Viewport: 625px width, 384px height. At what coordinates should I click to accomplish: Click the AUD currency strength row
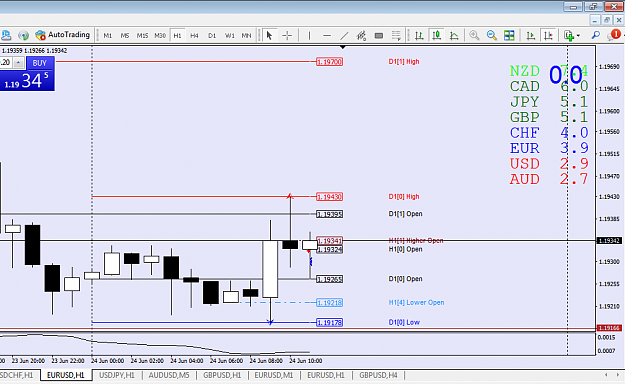tap(549, 179)
